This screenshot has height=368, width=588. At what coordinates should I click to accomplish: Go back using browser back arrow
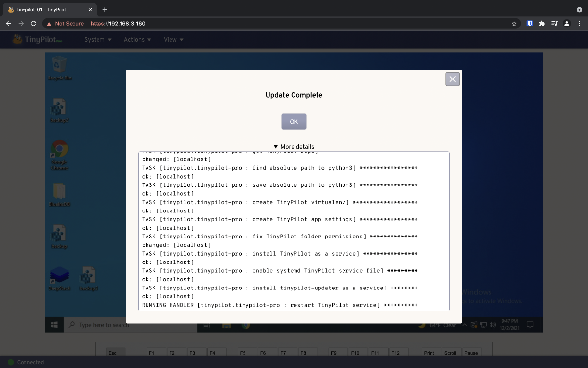[8, 23]
